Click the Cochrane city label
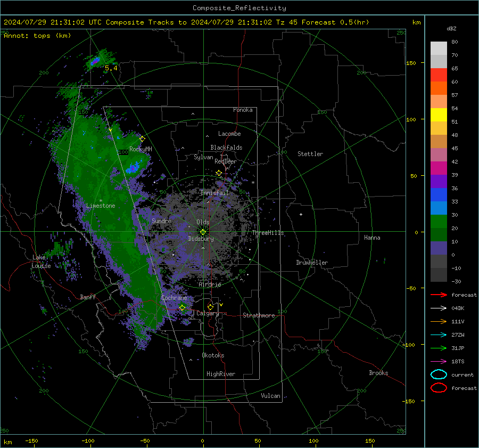This screenshot has width=479, height=448. pyautogui.click(x=174, y=298)
